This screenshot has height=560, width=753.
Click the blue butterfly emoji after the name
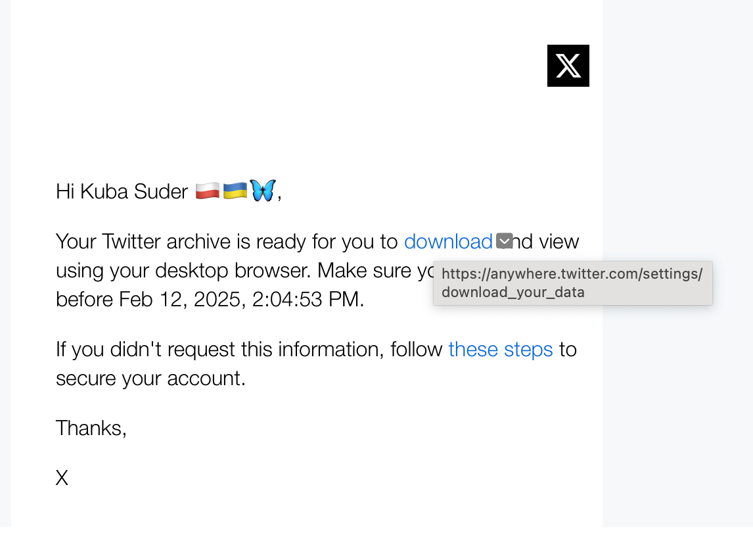[263, 191]
